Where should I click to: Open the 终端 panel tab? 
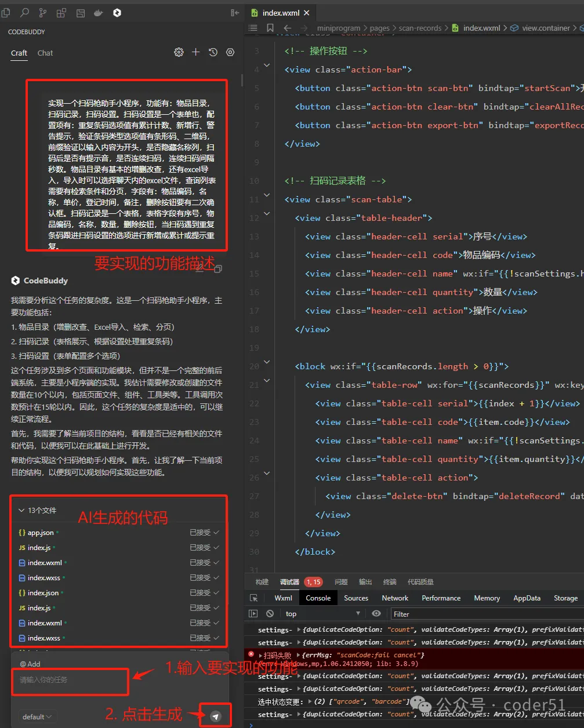[390, 582]
